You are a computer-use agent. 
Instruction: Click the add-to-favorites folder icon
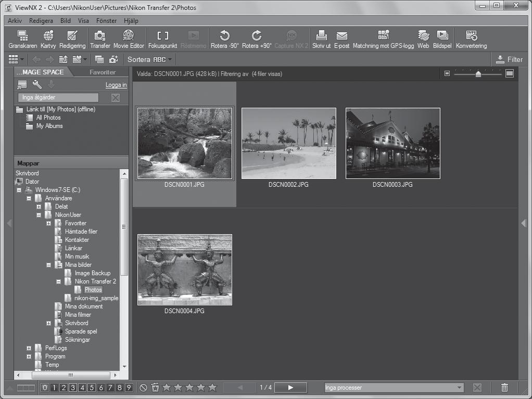click(78, 60)
